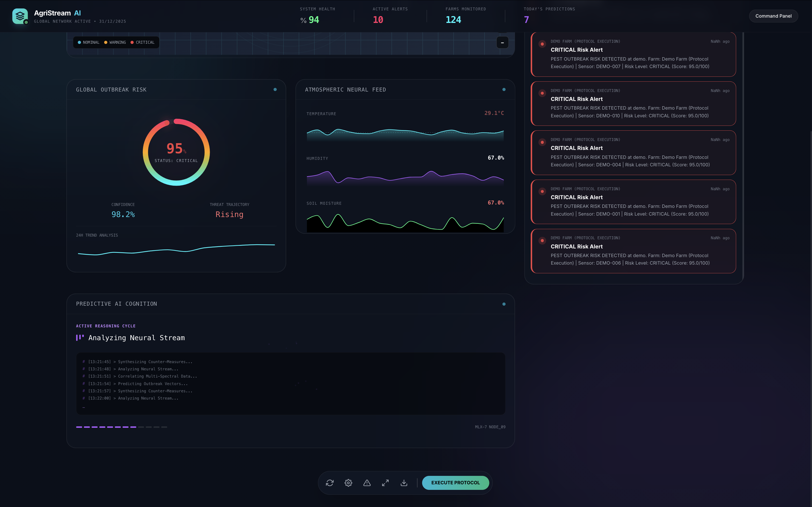Toggle the Warning legend indicator
Screen dimensions: 812x507
(x=115, y=42)
